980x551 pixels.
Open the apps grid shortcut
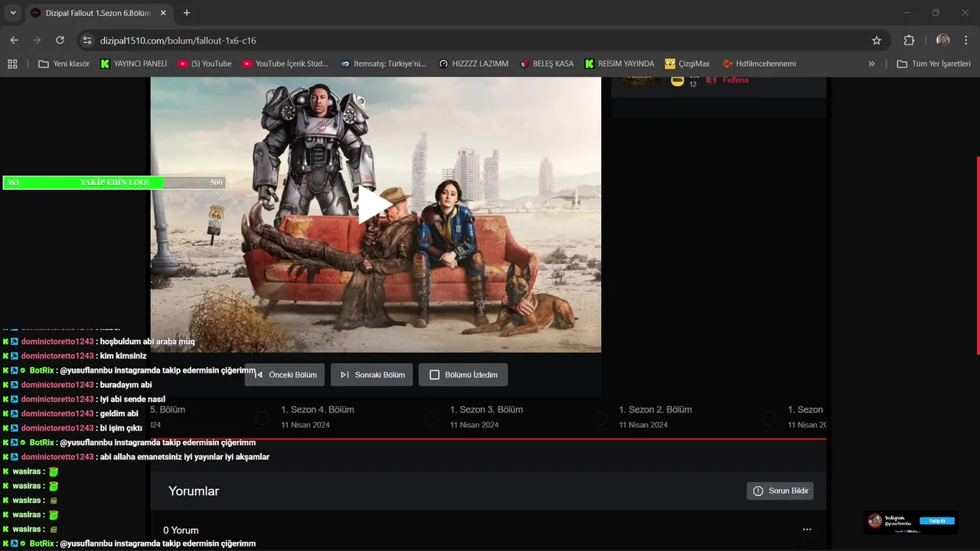click(12, 64)
